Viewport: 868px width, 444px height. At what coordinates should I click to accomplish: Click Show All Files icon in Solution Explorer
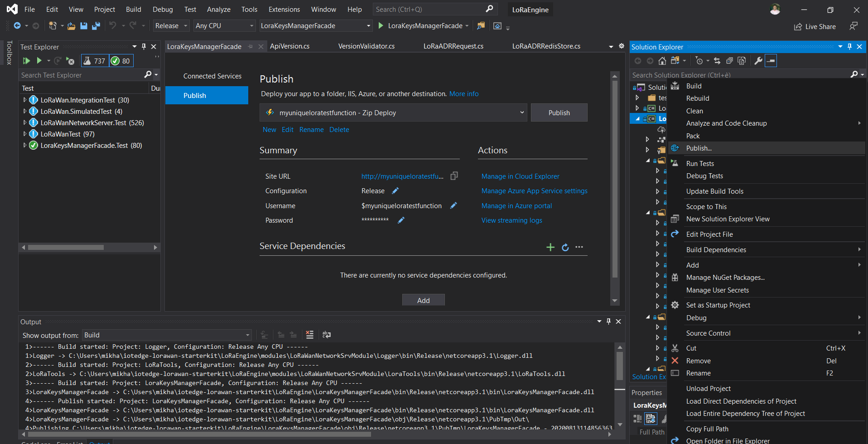(741, 61)
